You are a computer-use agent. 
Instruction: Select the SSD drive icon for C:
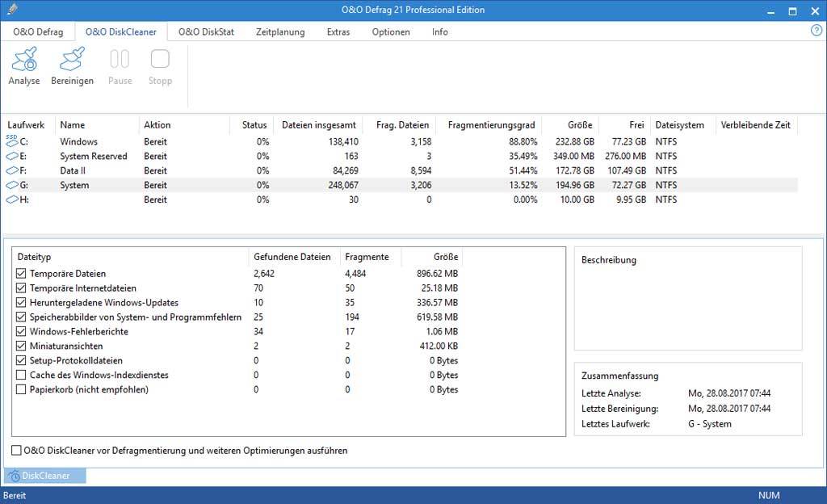(x=12, y=141)
